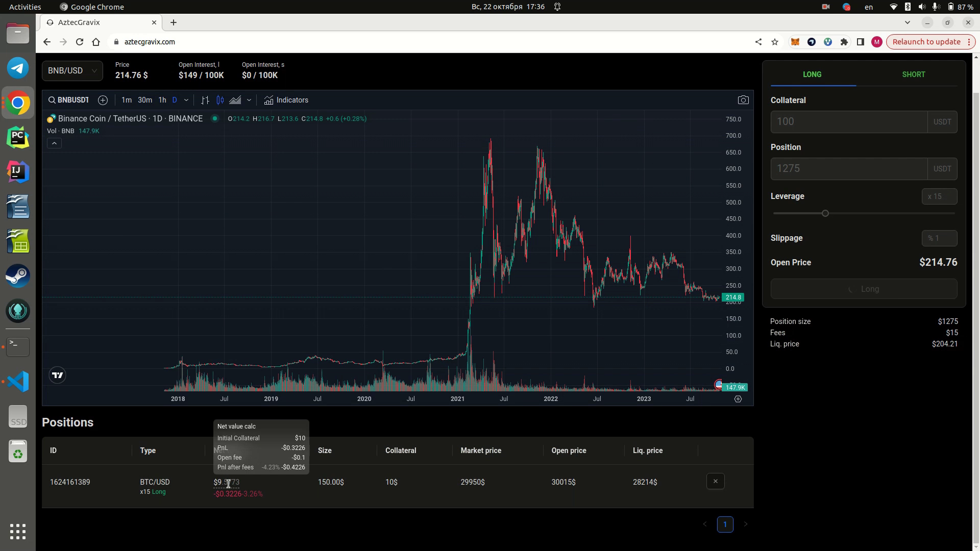
Task: Click the Open price 30015$ cell
Action: [563, 482]
